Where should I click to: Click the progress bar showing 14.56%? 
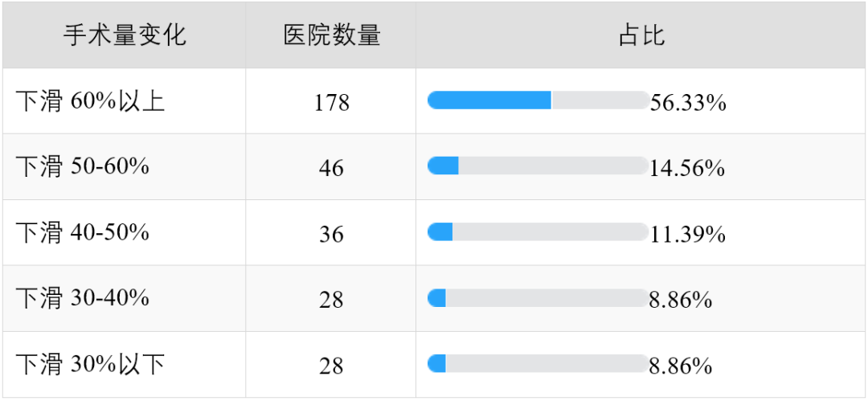coord(538,166)
